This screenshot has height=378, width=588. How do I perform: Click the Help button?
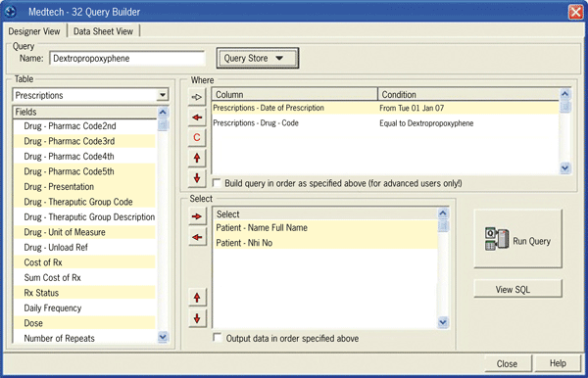[x=558, y=363]
